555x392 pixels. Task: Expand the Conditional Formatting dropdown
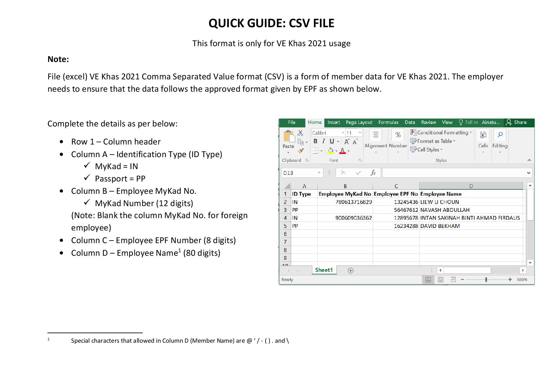coord(441,132)
